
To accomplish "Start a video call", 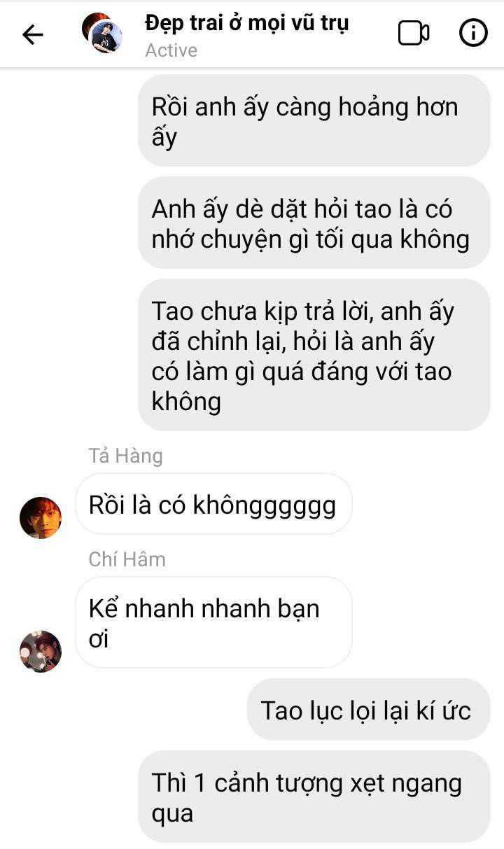I will click(x=414, y=34).
